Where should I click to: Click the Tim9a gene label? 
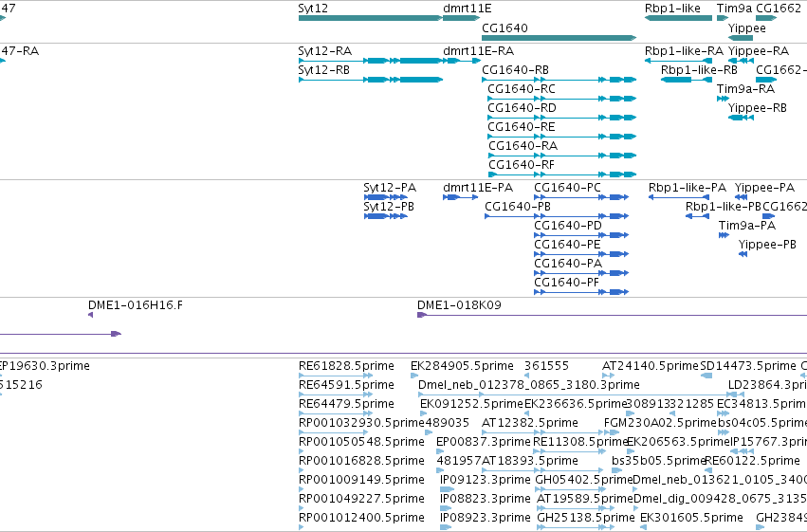[734, 9]
